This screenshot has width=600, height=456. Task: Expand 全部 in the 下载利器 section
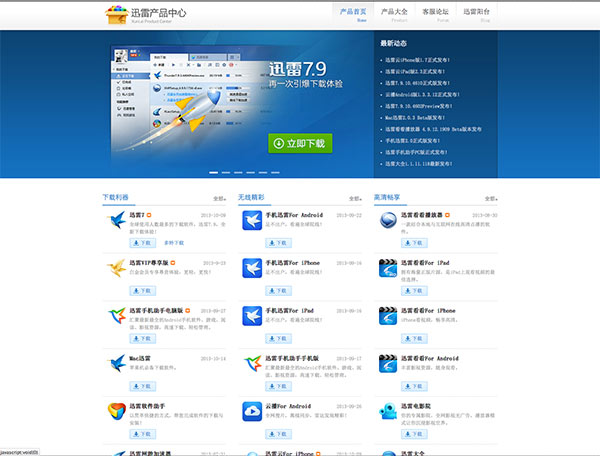click(219, 199)
